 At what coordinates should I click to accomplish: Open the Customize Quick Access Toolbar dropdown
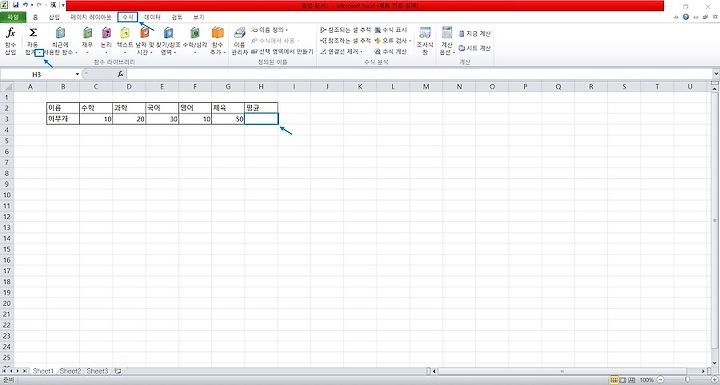[x=63, y=5]
